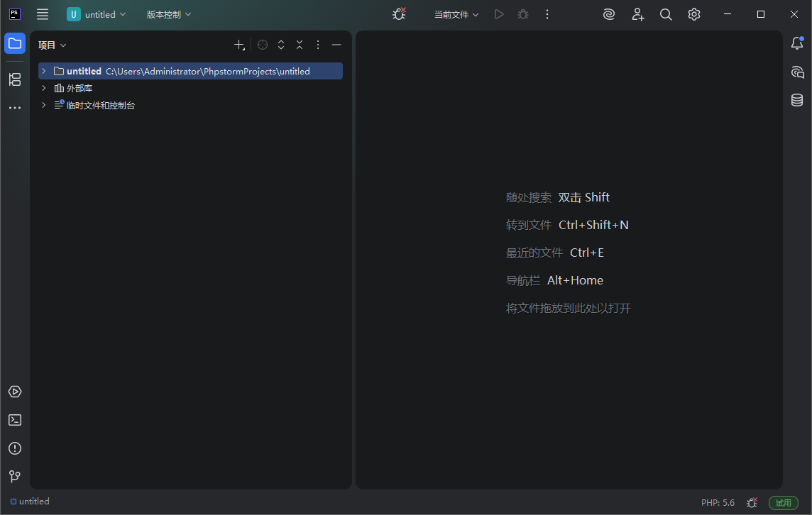Expand the 外部库 tree node
The height and width of the screenshot is (515, 812).
(43, 87)
